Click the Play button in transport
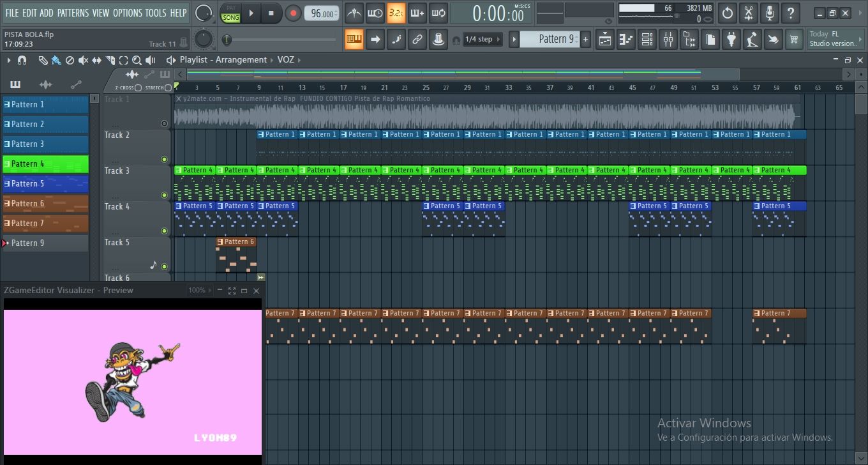This screenshot has width=868, height=465. (251, 13)
